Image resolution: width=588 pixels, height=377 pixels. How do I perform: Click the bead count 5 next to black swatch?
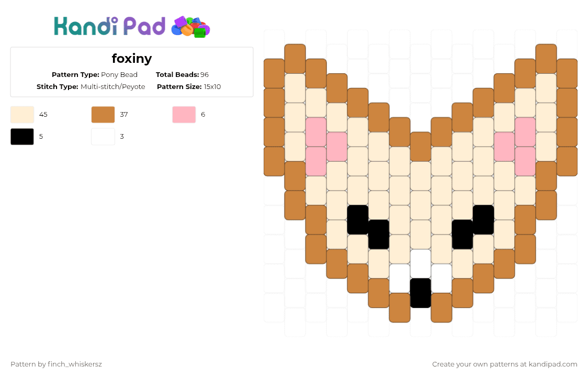tap(41, 137)
